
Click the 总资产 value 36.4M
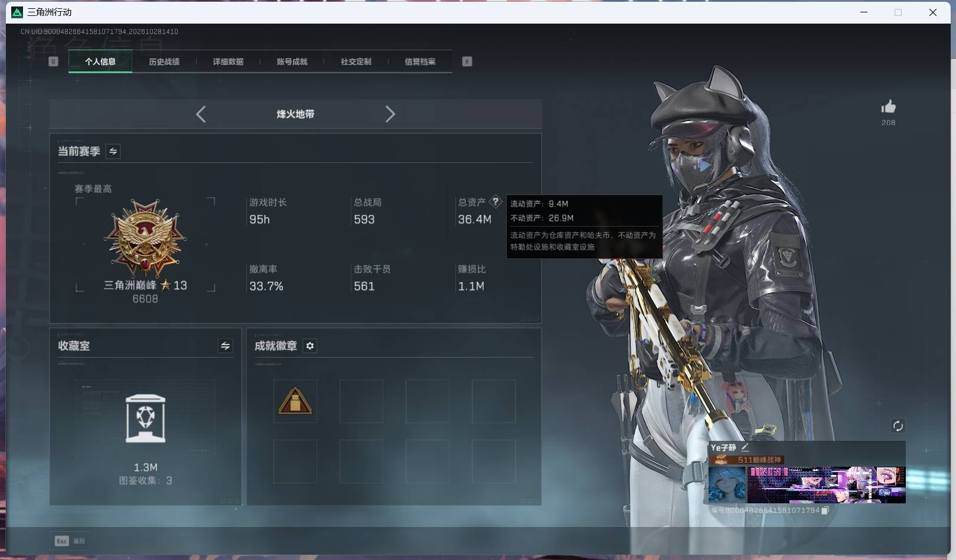[474, 220]
